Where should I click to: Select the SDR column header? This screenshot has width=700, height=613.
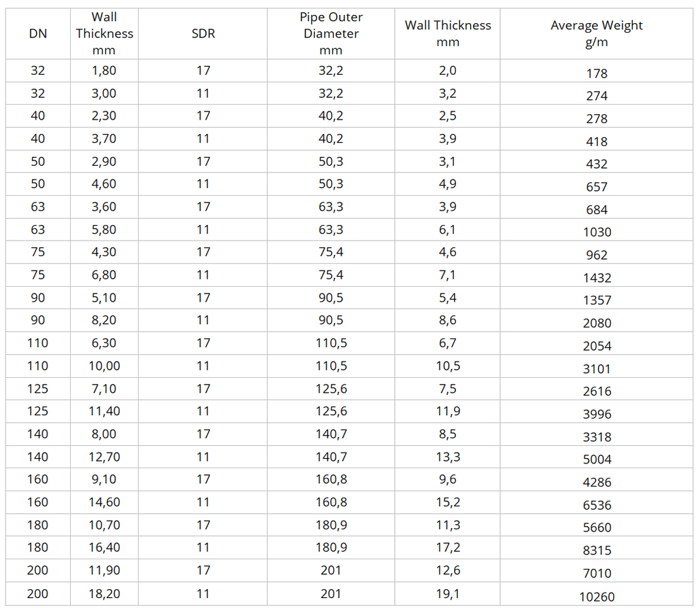[x=203, y=33]
